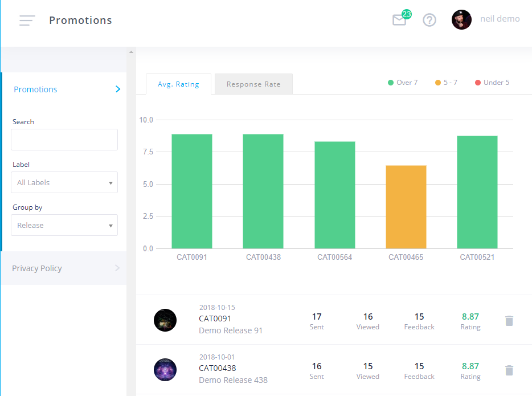Viewport: 532px width, 396px height.
Task: Open the neil demo profile avatar
Action: tap(461, 20)
